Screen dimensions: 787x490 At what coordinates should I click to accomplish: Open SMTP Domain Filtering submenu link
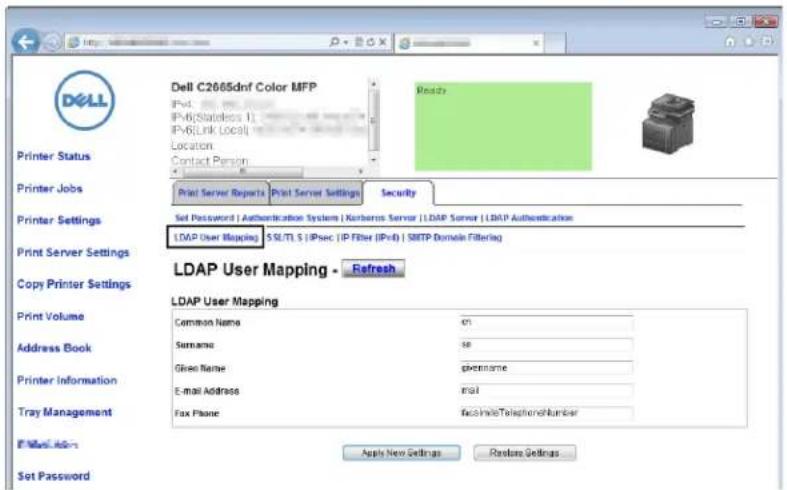tap(455, 237)
